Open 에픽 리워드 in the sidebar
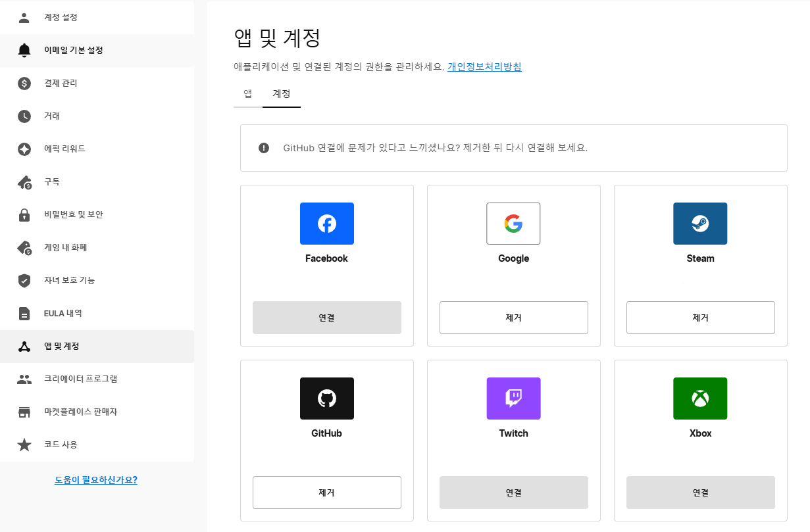 97,149
